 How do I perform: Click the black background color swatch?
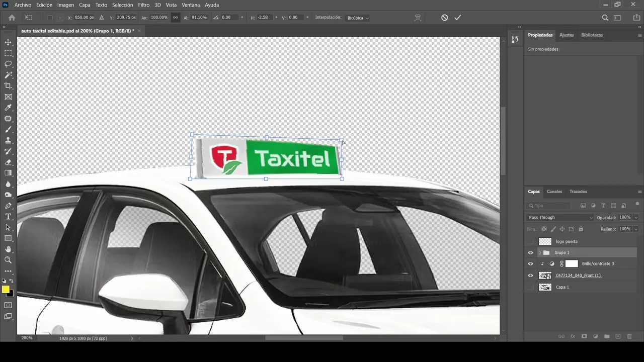[11, 295]
